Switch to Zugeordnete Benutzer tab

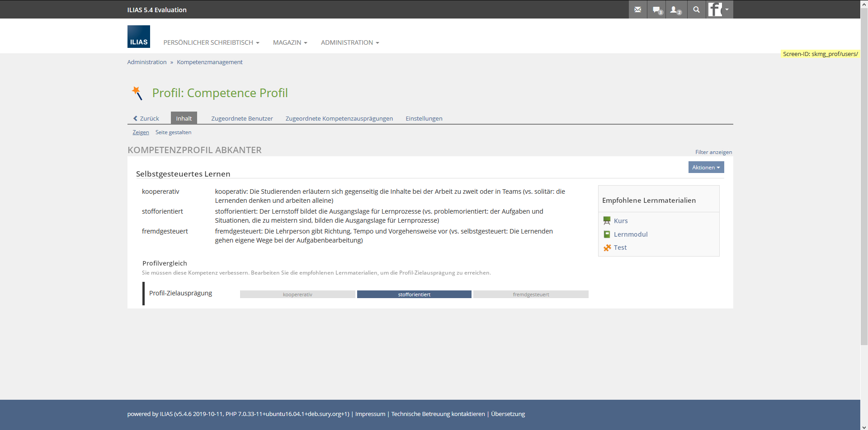pyautogui.click(x=242, y=118)
